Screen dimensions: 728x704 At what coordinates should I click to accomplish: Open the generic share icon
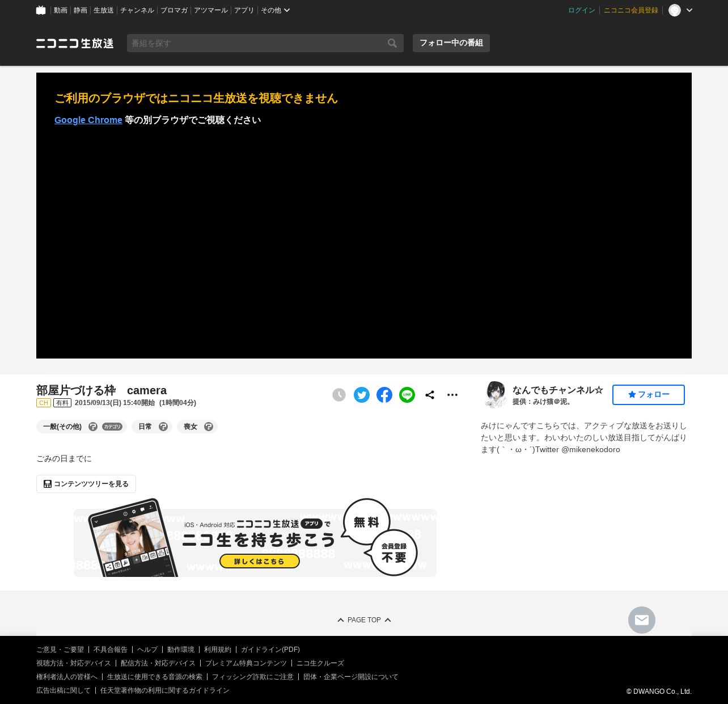(430, 395)
